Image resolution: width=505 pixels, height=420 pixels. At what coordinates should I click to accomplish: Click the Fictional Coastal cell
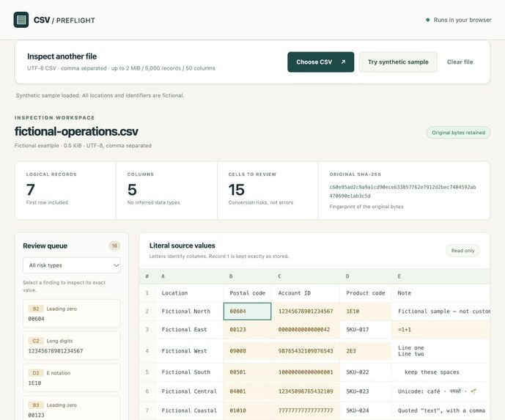189,410
